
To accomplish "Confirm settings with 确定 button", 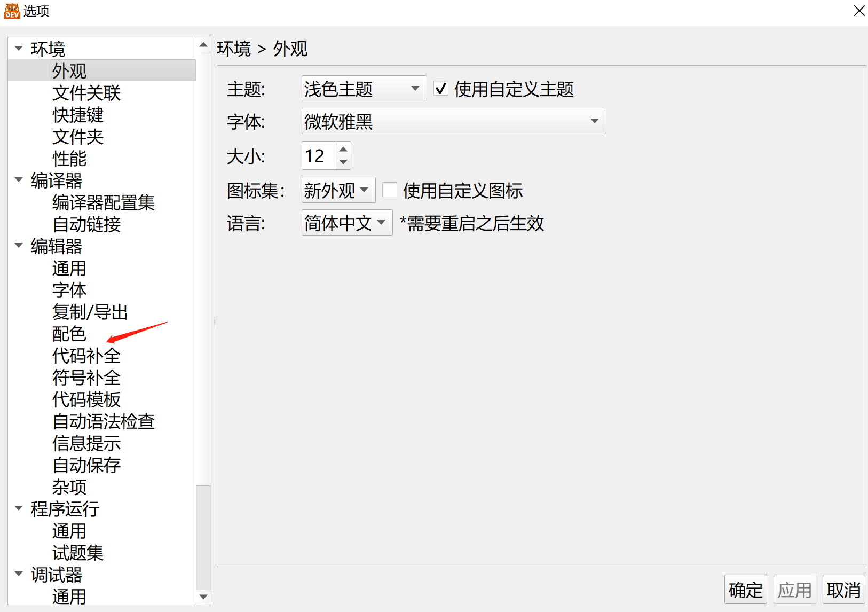I will click(746, 590).
